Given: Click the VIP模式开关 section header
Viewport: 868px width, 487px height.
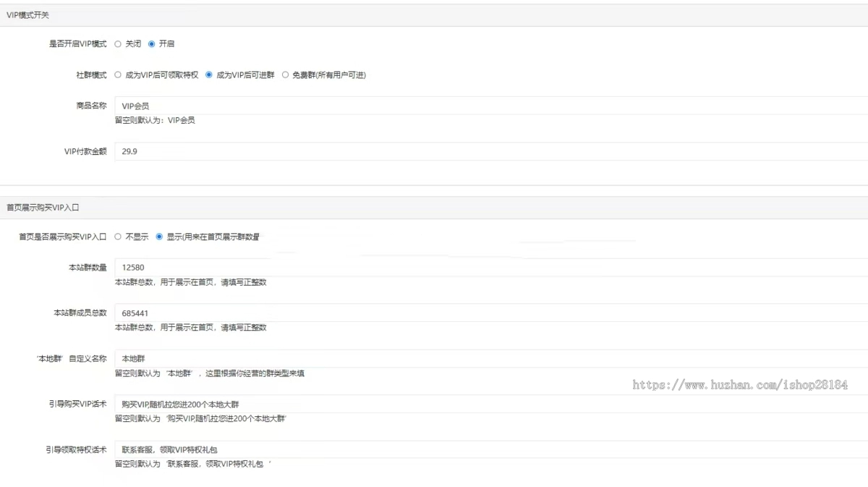Looking at the screenshot, I should point(434,15).
